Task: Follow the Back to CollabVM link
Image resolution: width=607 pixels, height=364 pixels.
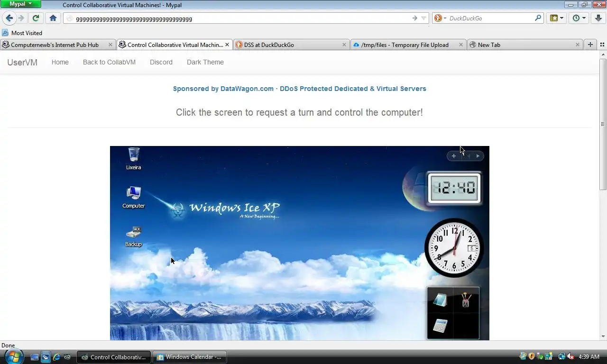Action: (x=109, y=62)
